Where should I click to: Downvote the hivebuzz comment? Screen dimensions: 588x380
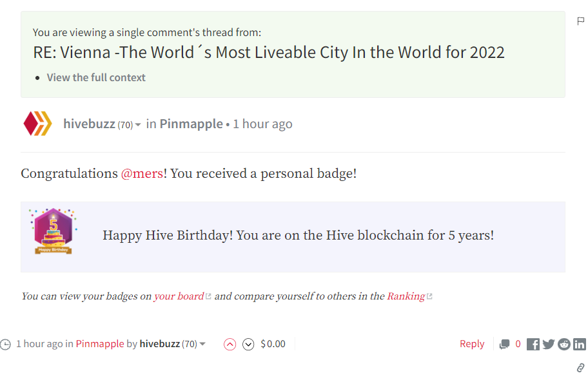(x=248, y=344)
